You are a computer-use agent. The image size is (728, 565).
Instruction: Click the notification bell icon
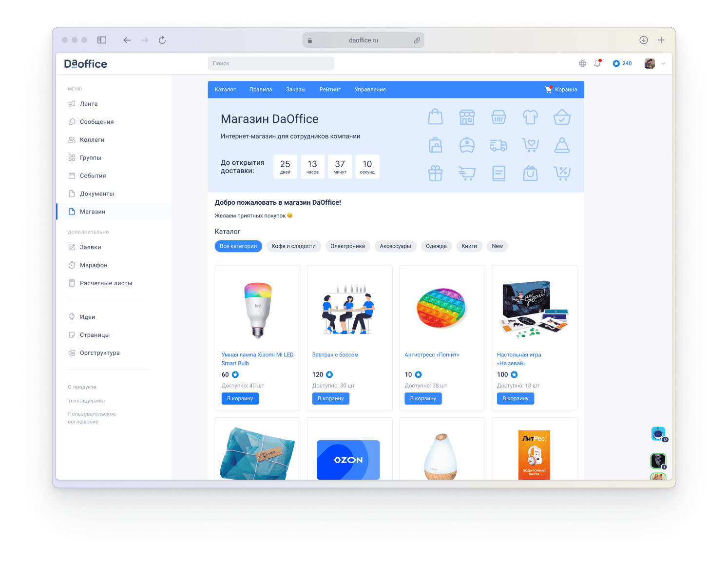point(597,63)
